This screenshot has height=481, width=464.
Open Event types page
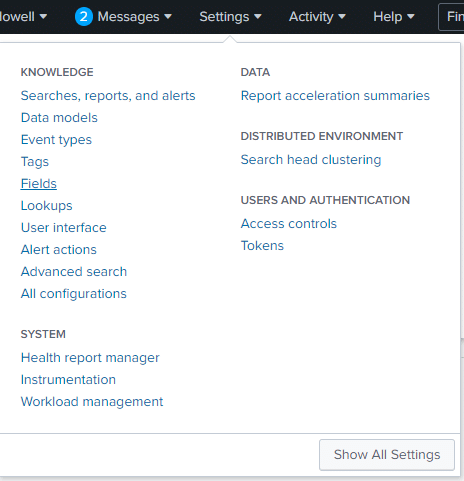[56, 140]
